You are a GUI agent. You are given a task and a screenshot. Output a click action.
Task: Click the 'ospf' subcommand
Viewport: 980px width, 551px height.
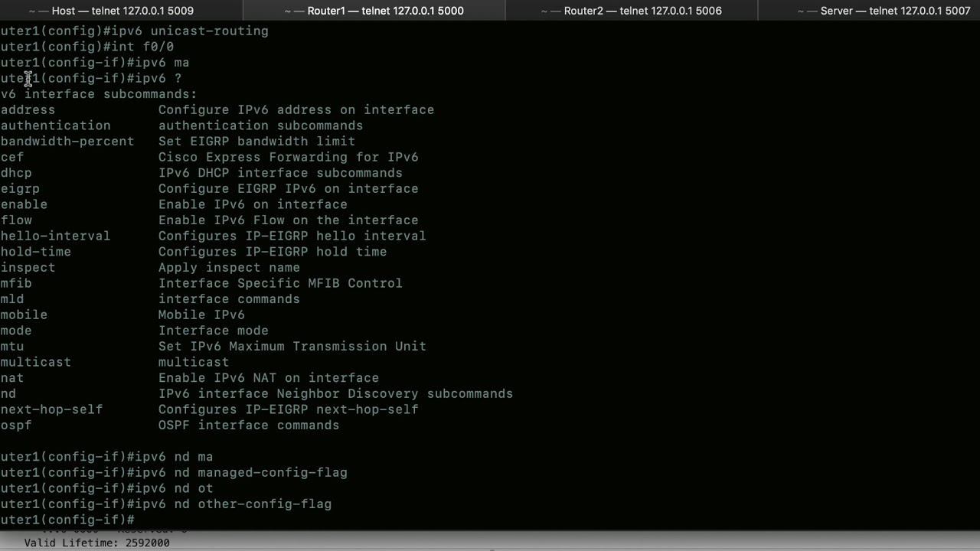tap(16, 425)
